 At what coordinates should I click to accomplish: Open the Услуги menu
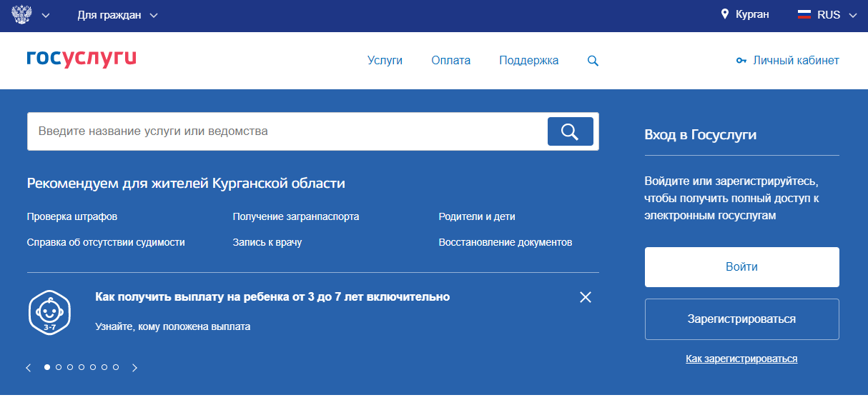[x=385, y=61]
